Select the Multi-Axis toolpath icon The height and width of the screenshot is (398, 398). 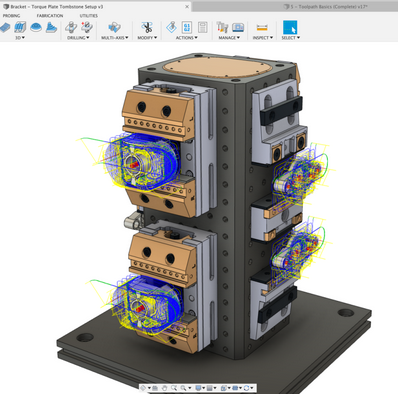click(114, 27)
